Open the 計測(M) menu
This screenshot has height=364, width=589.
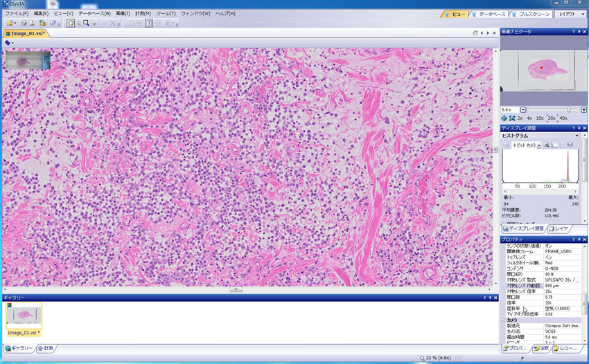pyautogui.click(x=143, y=13)
